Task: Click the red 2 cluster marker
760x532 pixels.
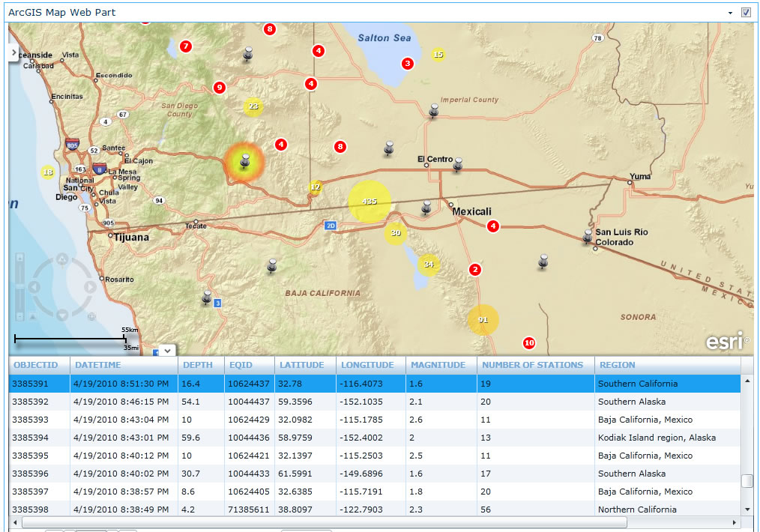Action: [x=475, y=270]
